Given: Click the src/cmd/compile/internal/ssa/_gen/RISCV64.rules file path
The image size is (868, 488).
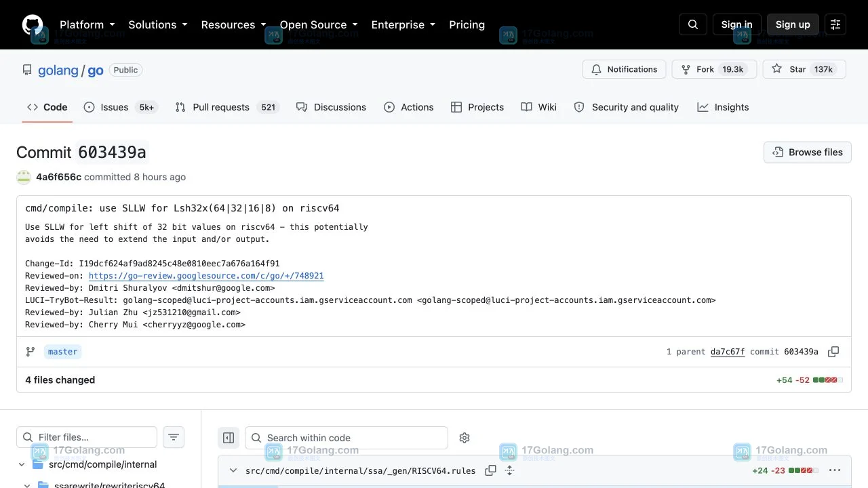Looking at the screenshot, I should coord(361,470).
